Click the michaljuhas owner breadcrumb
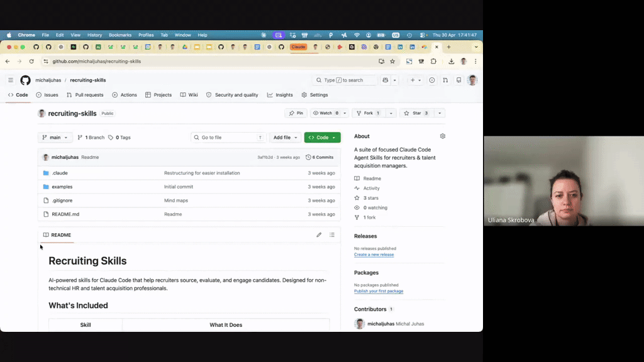This screenshot has height=362, width=644. (48, 80)
